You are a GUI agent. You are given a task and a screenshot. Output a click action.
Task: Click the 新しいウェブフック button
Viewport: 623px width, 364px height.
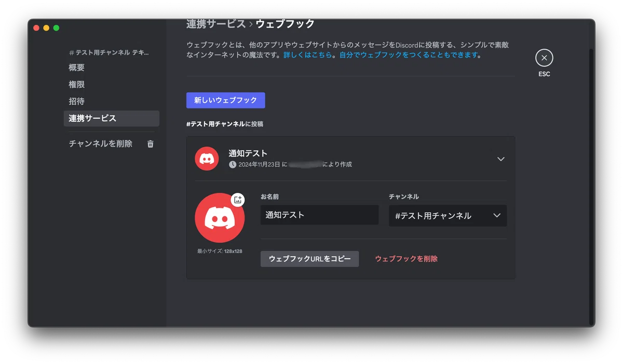click(x=226, y=101)
